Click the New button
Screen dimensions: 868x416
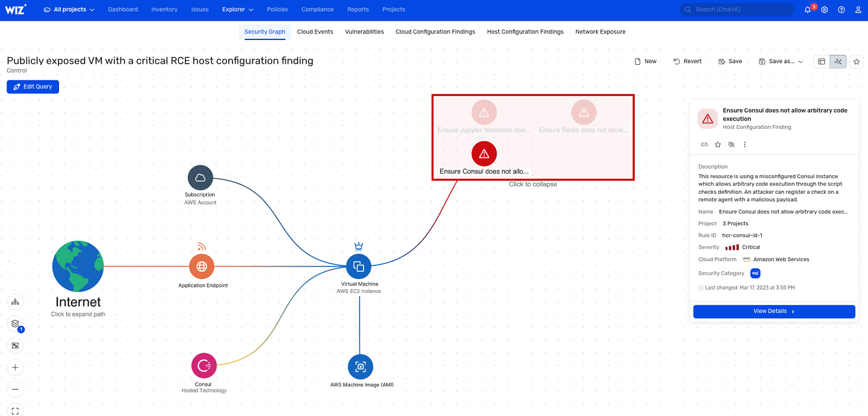pyautogui.click(x=646, y=61)
